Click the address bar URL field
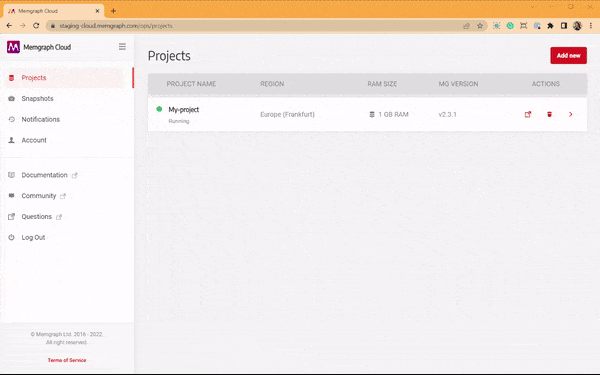Screen dimensions: 600x375 (256, 26)
